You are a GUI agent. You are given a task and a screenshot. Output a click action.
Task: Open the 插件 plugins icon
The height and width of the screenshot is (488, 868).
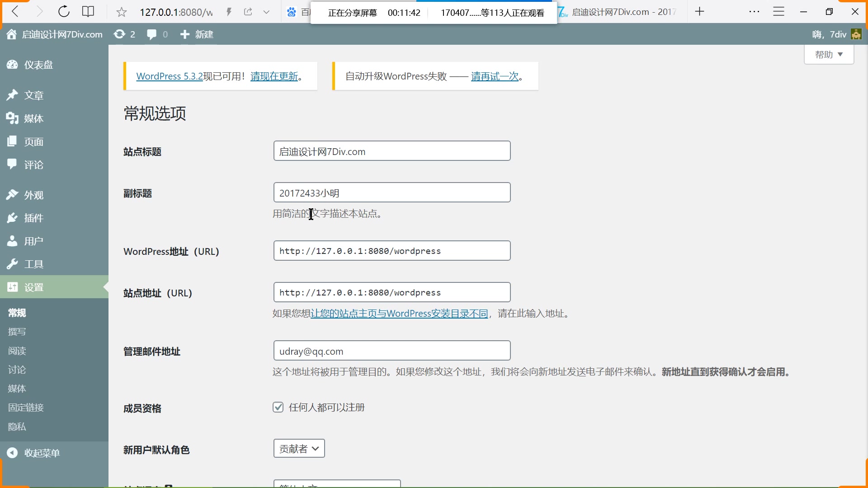coord(13,218)
